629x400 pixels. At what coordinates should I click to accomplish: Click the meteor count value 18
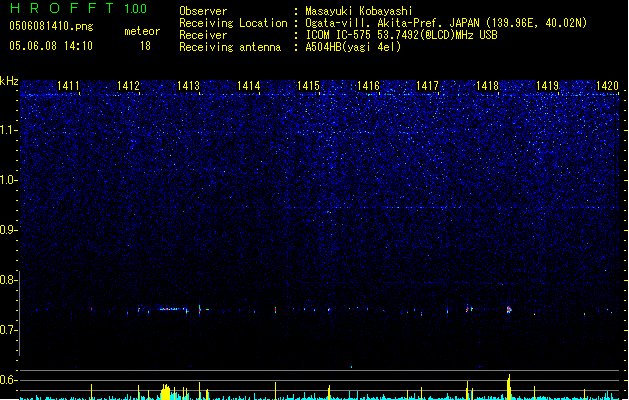pyautogui.click(x=145, y=46)
